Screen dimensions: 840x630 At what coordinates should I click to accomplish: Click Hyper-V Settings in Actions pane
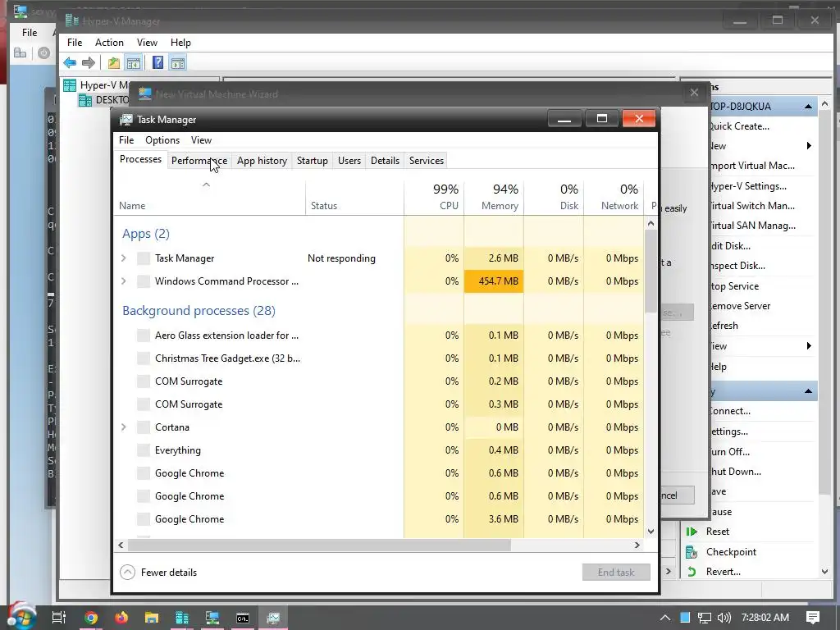(747, 186)
